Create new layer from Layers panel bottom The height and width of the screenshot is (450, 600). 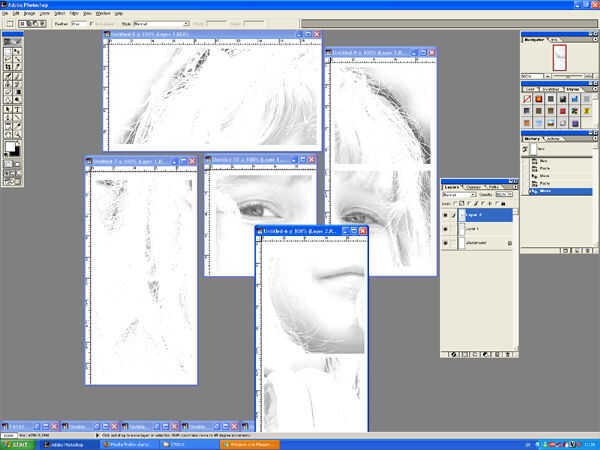pyautogui.click(x=499, y=354)
